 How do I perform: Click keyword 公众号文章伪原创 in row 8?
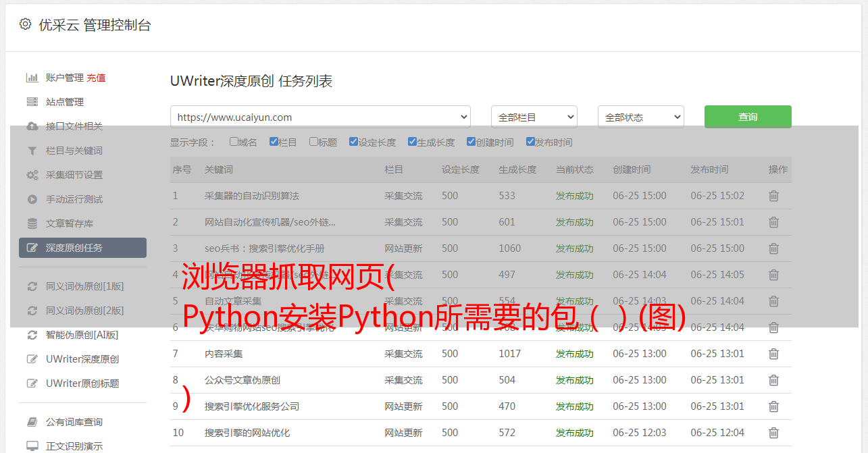[x=242, y=380]
